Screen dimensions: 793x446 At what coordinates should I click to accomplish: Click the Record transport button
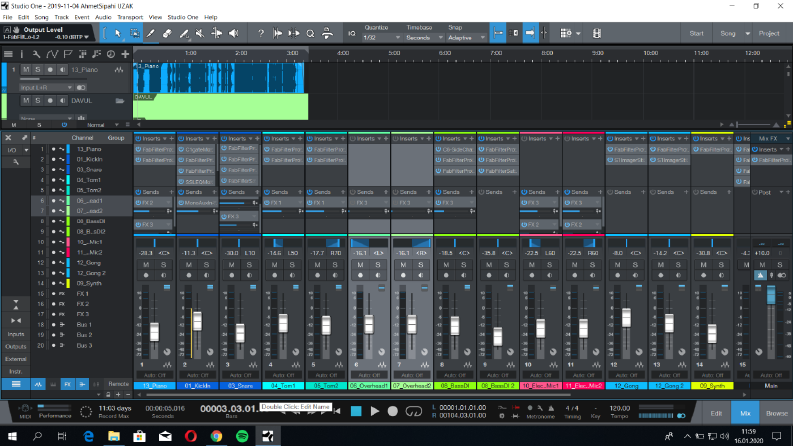tap(392, 411)
